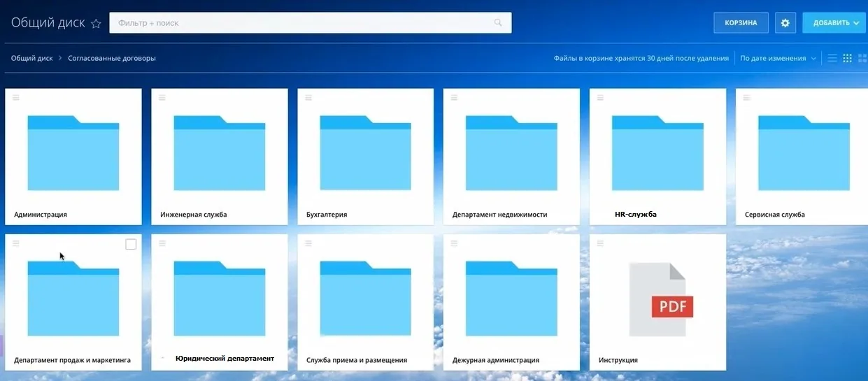Click the HR-служба folder name
868x381 pixels.
pos(636,214)
